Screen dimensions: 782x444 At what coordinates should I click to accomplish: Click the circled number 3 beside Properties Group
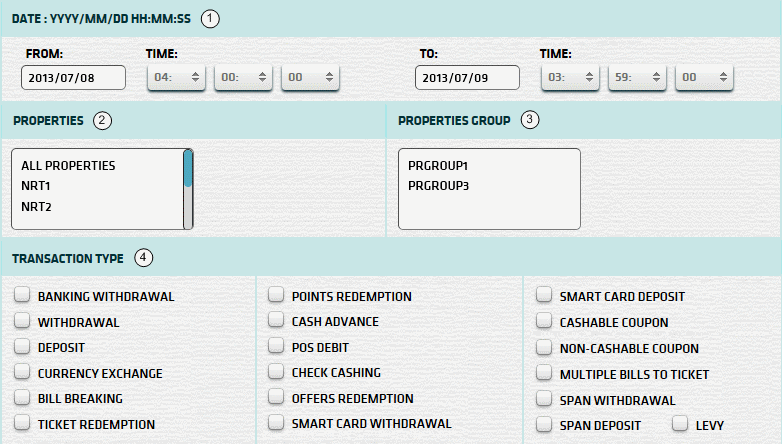530,121
